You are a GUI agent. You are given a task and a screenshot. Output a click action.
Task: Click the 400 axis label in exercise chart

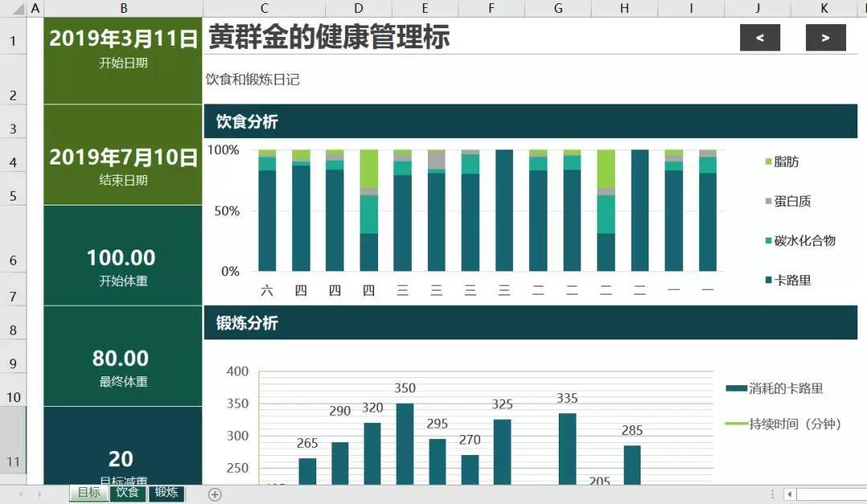237,372
